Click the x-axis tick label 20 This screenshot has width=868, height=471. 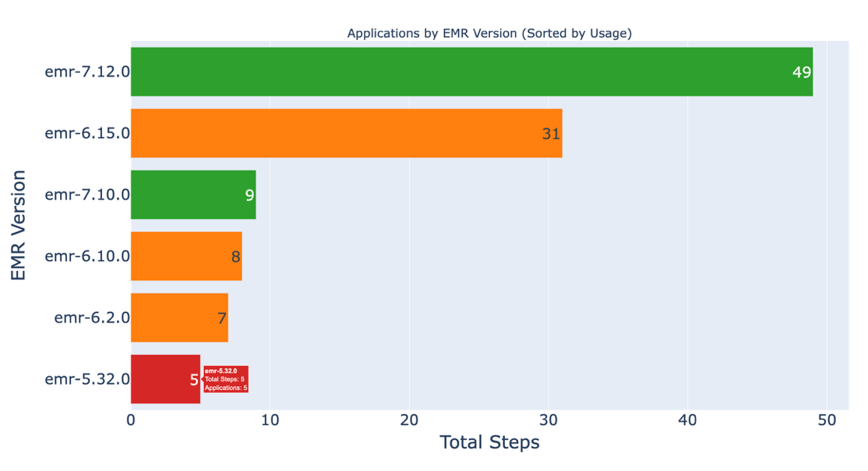click(409, 419)
